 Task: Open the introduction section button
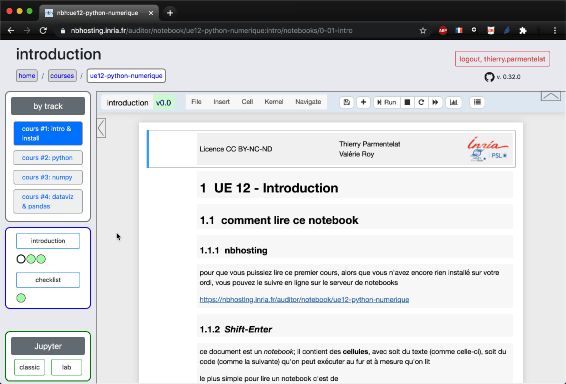(x=48, y=241)
